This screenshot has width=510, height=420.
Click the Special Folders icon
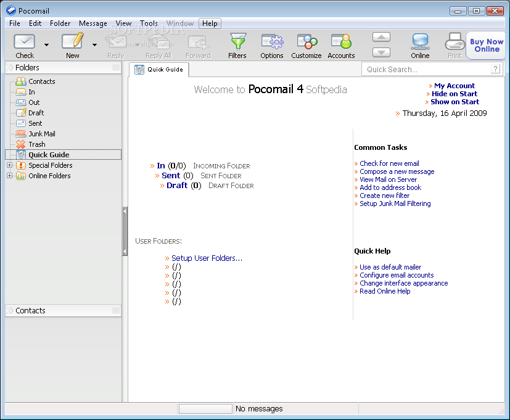[21, 165]
